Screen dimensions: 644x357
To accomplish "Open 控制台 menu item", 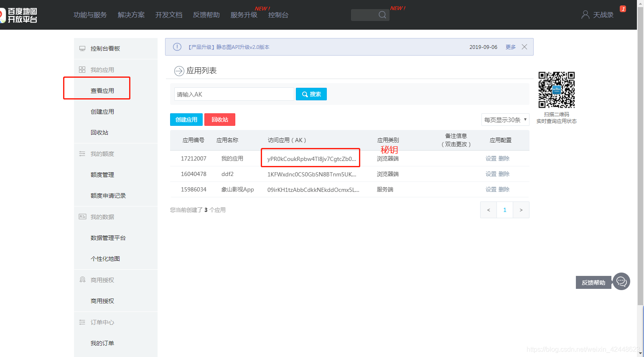I will [x=278, y=15].
